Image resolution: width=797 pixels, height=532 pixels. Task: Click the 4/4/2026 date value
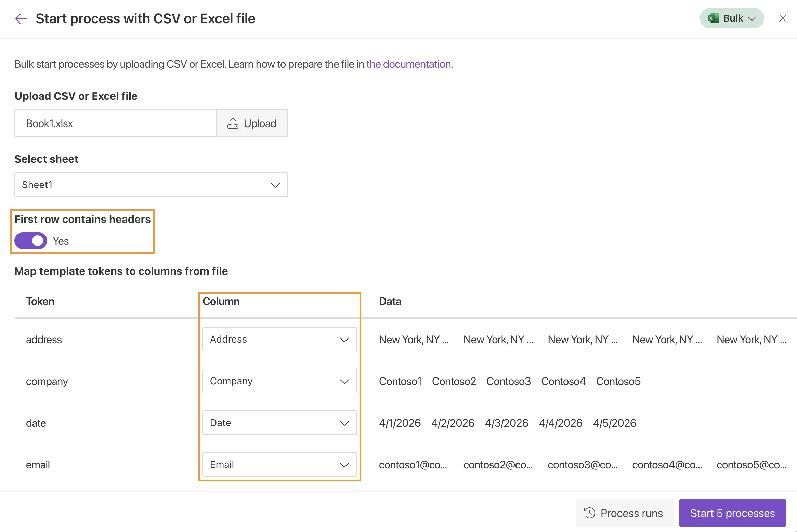click(x=561, y=423)
